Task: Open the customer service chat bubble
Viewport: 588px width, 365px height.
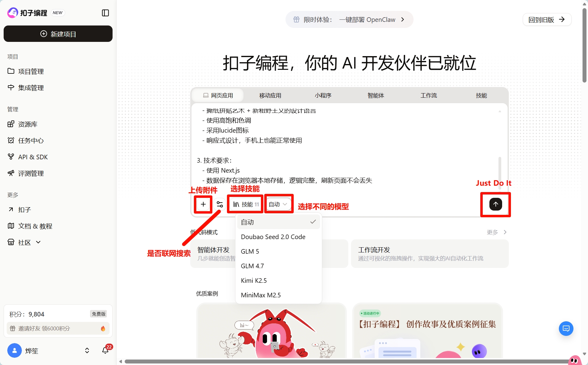Action: tap(566, 328)
